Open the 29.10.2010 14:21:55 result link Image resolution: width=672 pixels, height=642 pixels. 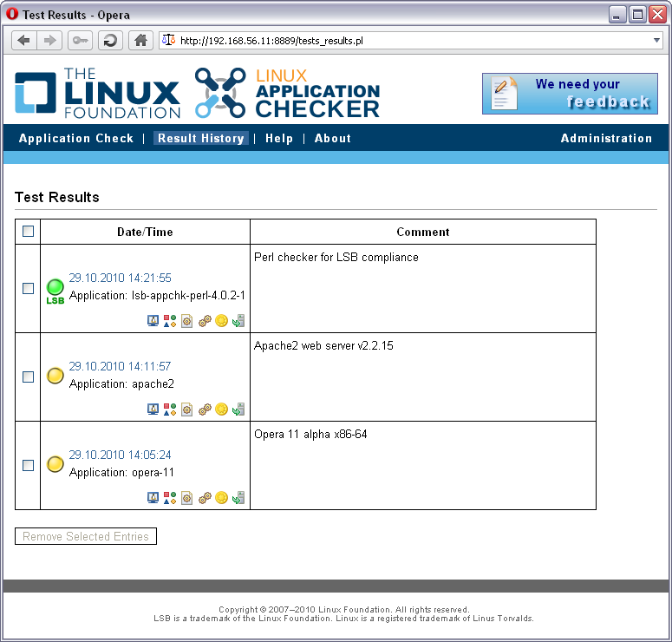[x=120, y=278]
